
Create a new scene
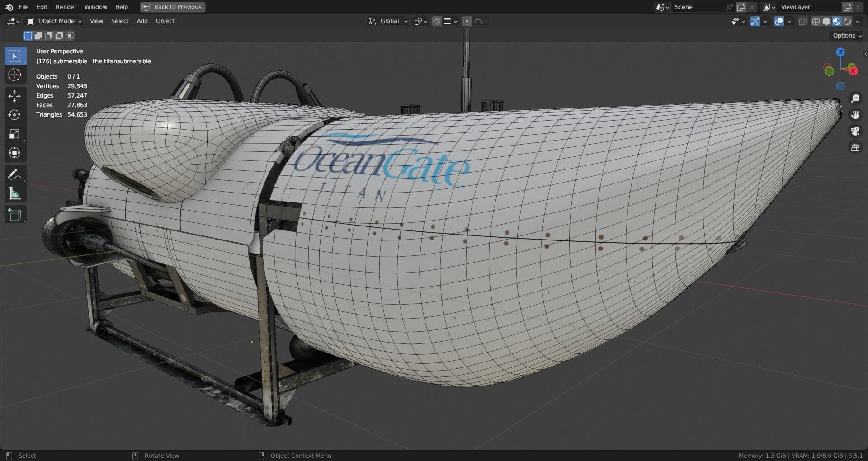click(741, 7)
